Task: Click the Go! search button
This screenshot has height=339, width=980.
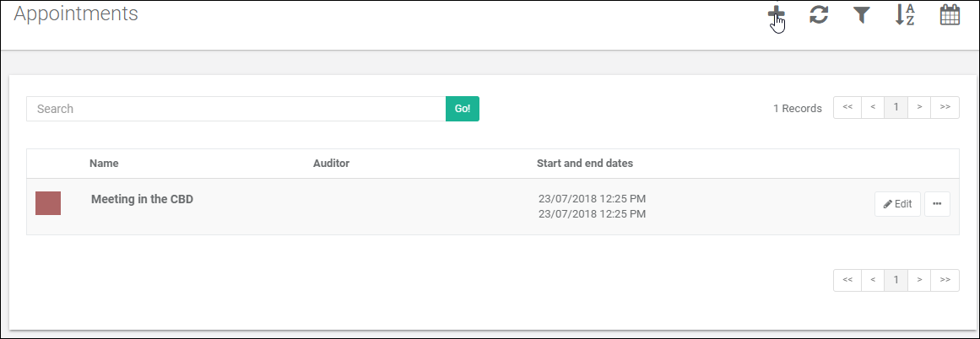Action: 463,109
